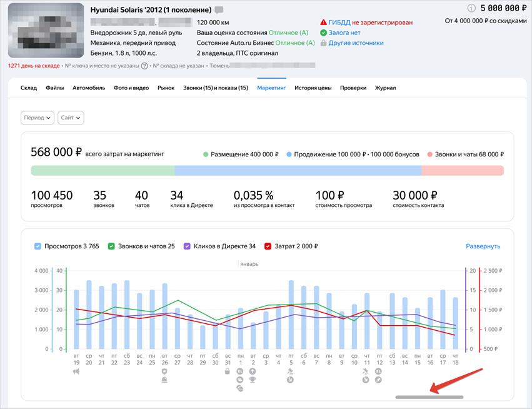The width and height of the screenshot is (532, 409).
Task: Click the up-arrow circle icon under Tuesday 2
Action: pos(253,371)
